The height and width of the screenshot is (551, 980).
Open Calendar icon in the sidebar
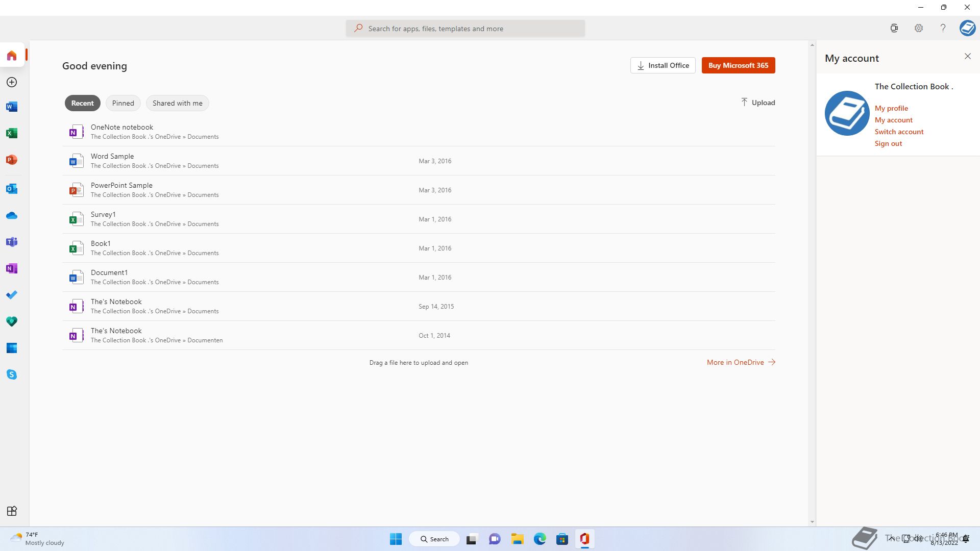(x=12, y=348)
